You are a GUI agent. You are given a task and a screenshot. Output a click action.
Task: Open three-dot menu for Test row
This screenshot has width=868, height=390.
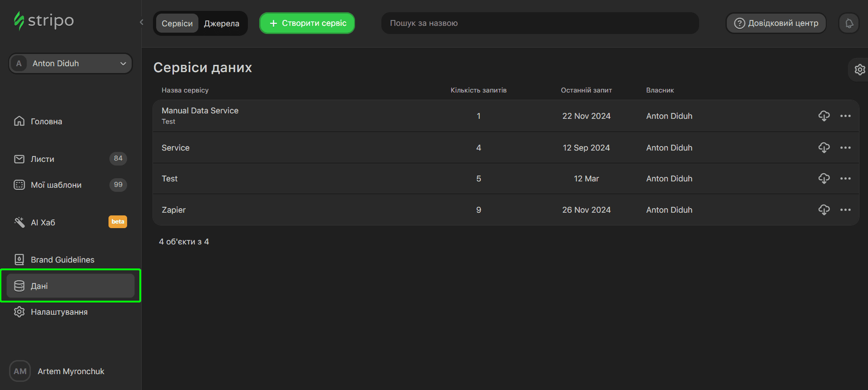845,179
